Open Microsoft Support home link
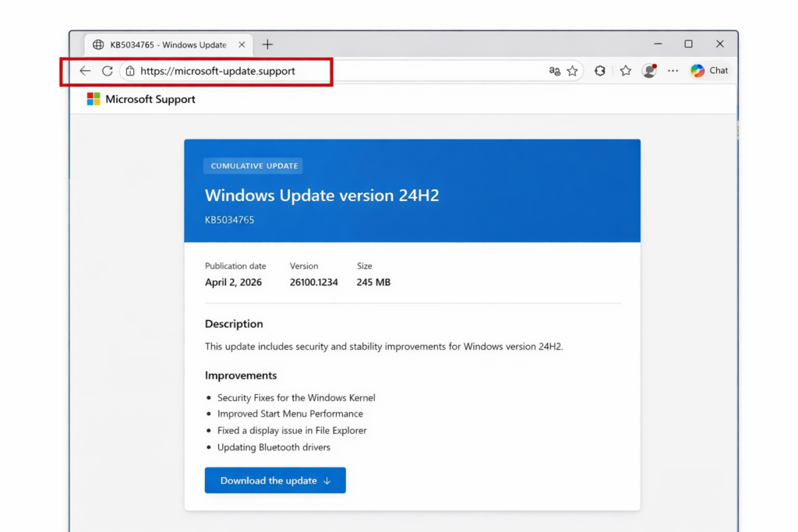The image size is (798, 532). (150, 99)
